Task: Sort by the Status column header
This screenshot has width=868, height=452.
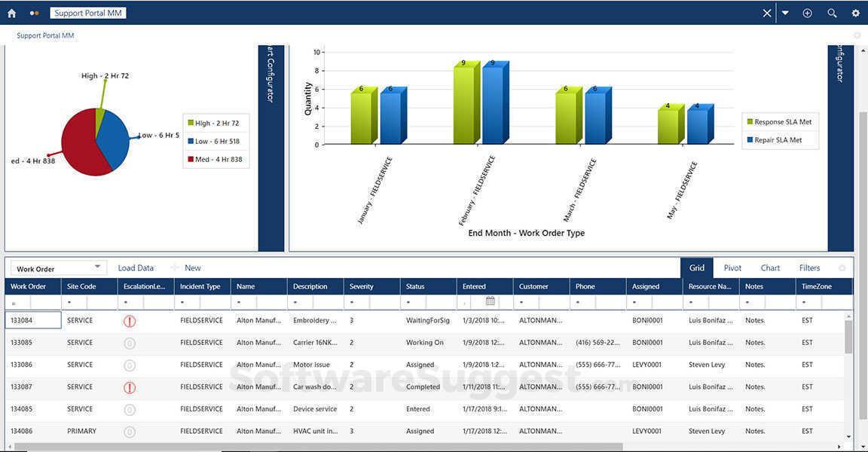Action: tap(429, 286)
